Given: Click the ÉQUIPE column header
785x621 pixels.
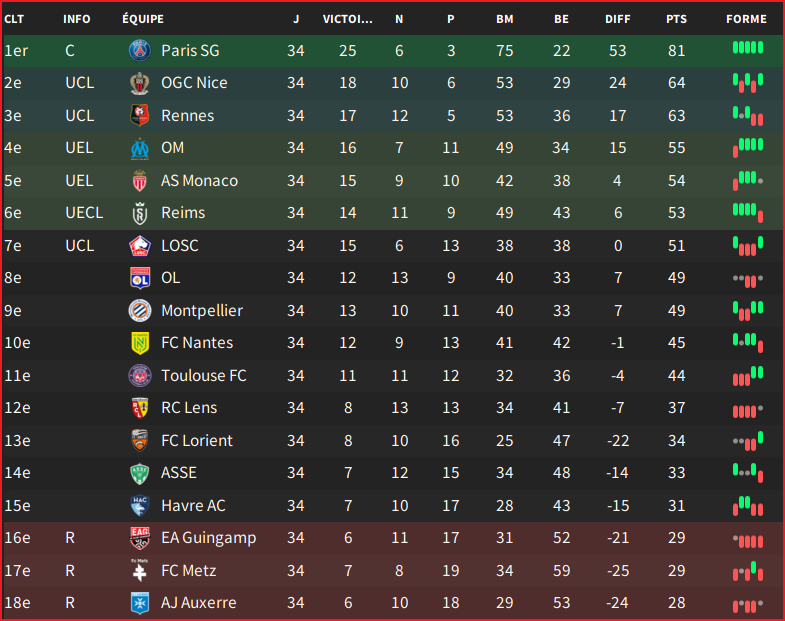Looking at the screenshot, I should point(143,19).
